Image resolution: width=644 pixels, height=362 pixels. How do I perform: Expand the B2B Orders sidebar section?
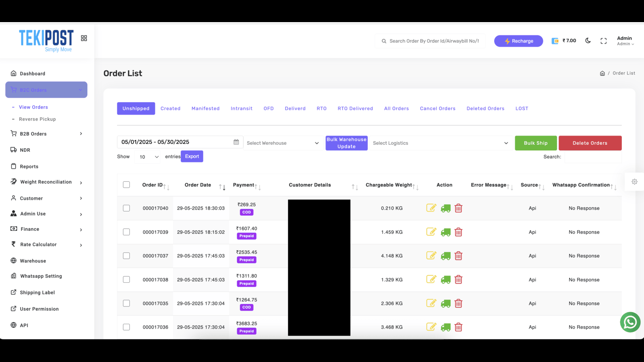click(46, 134)
